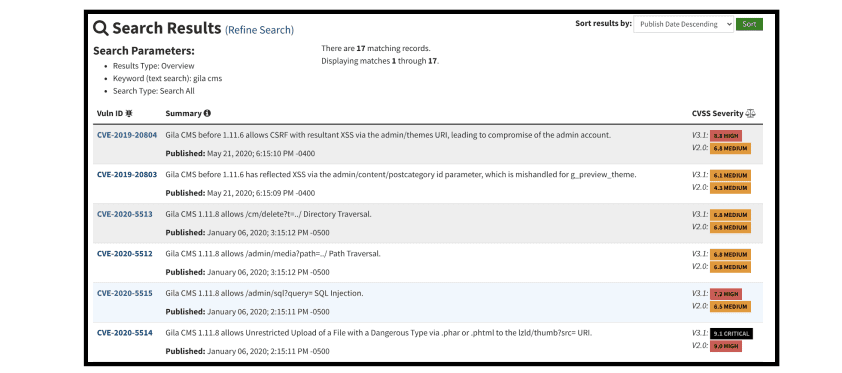
Task: Open CVE-2019-20804 vulnerability details
Action: (127, 135)
